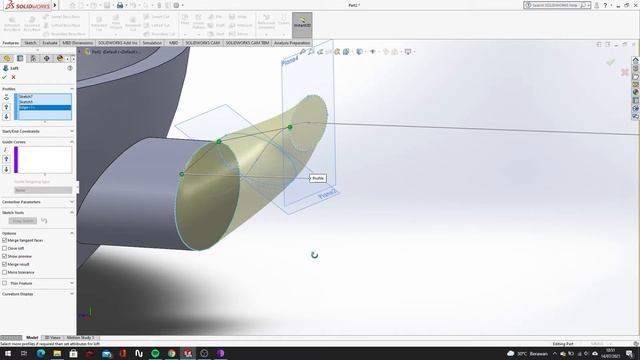This screenshot has width=640, height=360.
Task: Open PropertyManager tab icon
Action: click(20, 58)
